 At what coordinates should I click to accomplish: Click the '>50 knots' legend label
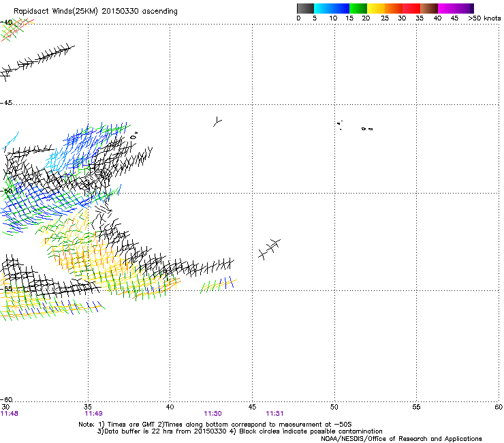[x=484, y=18]
